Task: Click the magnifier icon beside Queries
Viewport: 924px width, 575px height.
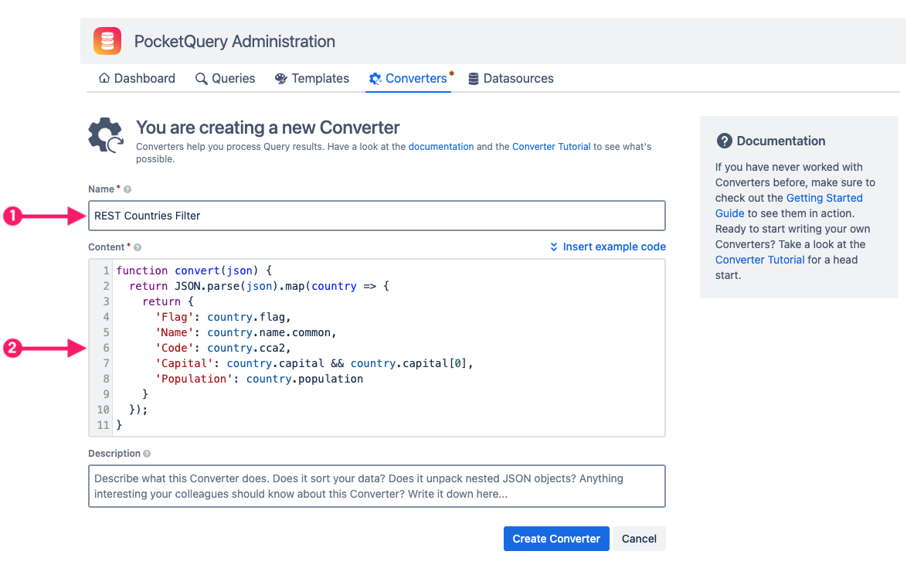Action: (x=200, y=78)
